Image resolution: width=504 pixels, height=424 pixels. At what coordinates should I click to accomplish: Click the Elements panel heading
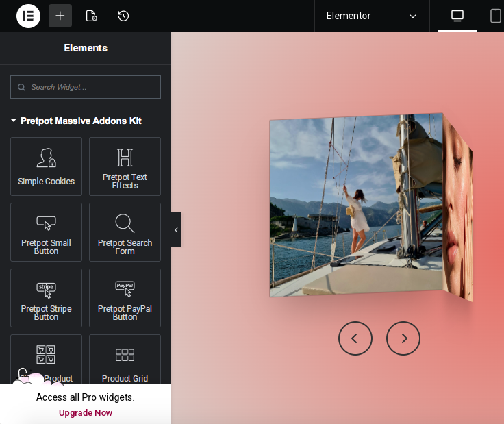[x=86, y=48]
